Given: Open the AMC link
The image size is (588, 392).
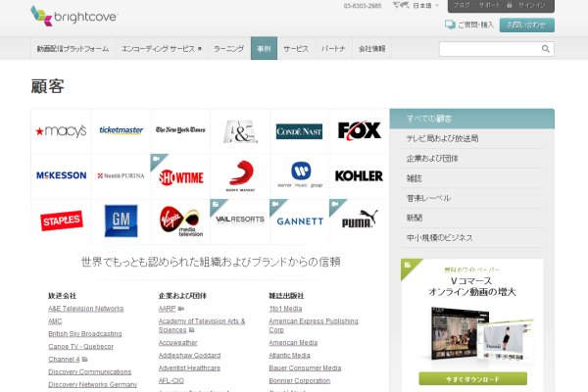Looking at the screenshot, I should pyautogui.click(x=55, y=321).
